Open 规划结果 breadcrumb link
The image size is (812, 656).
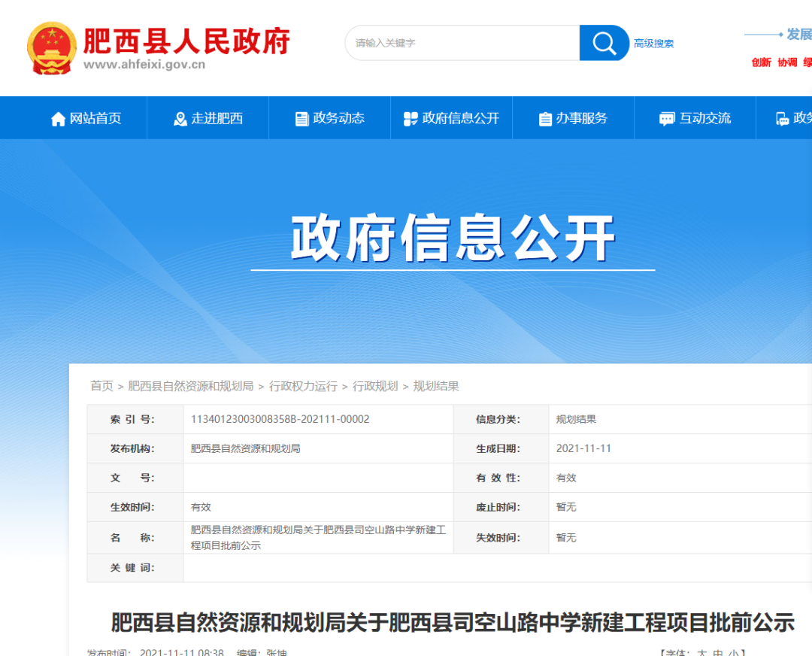(x=436, y=386)
